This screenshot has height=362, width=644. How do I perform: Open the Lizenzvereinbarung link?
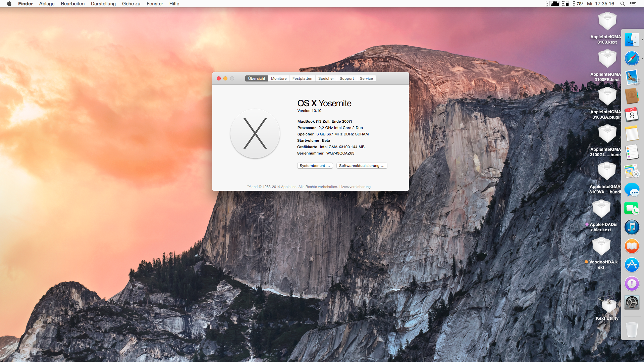tap(355, 187)
